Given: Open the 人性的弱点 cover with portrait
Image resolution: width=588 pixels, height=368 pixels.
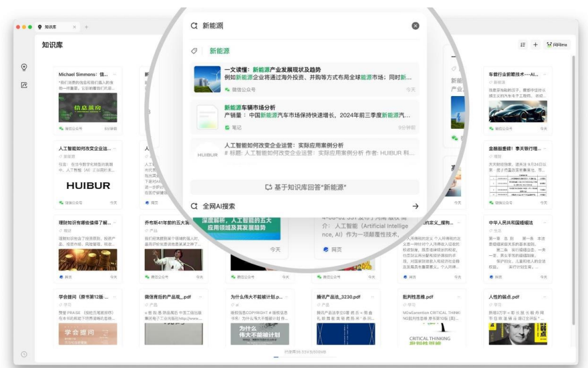Looking at the screenshot, I should point(517,334).
